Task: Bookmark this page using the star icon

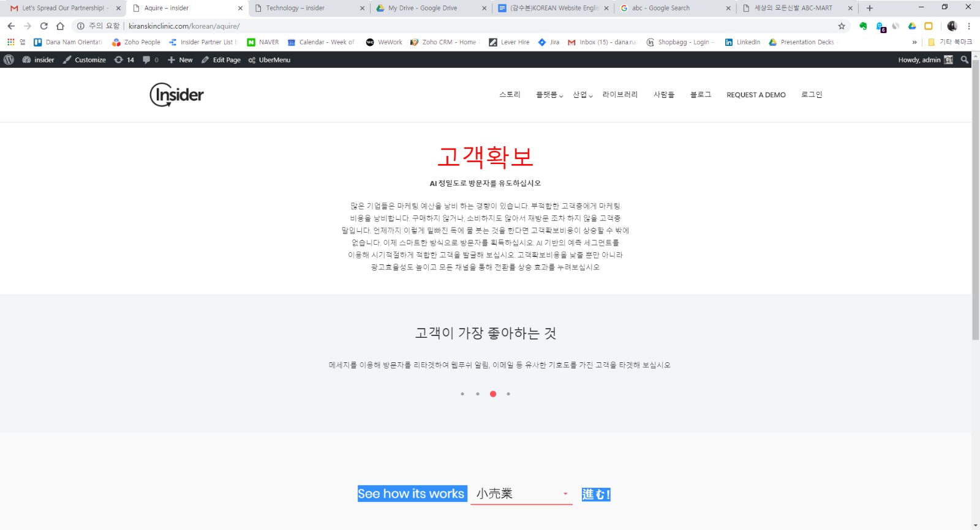Action: (x=842, y=26)
